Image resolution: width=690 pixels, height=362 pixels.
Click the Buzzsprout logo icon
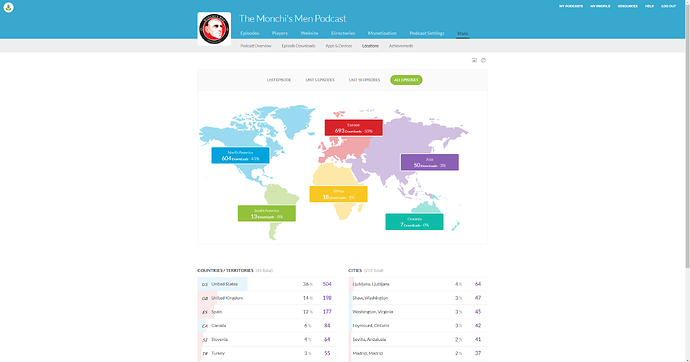click(x=8, y=7)
